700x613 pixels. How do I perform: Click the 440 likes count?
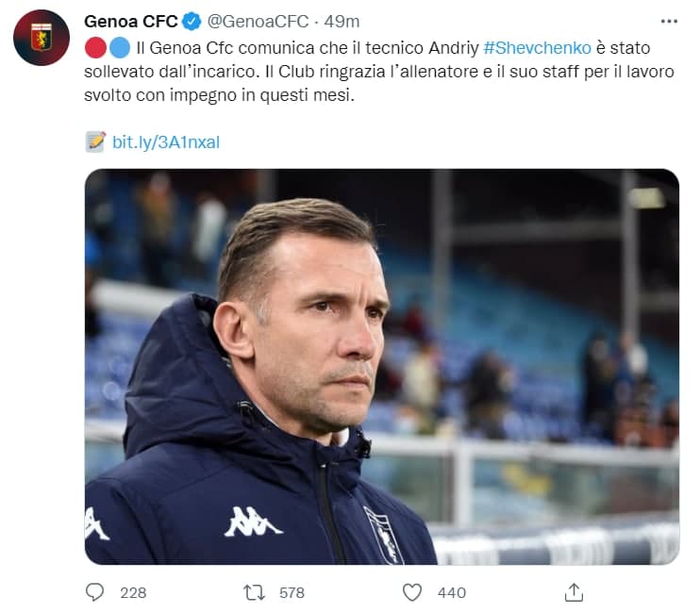pyautogui.click(x=452, y=592)
